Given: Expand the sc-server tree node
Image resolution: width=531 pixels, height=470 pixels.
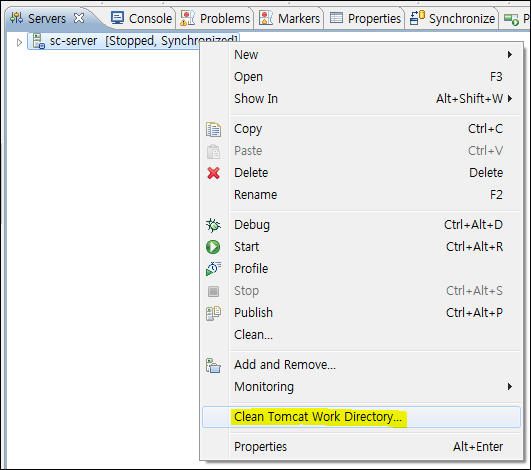Looking at the screenshot, I should click(x=19, y=42).
